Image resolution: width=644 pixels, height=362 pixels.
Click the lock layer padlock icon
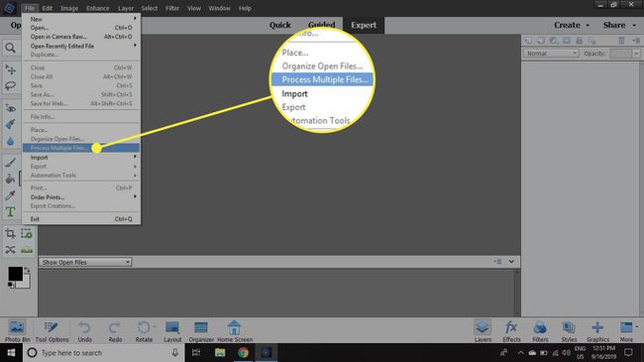(580, 41)
